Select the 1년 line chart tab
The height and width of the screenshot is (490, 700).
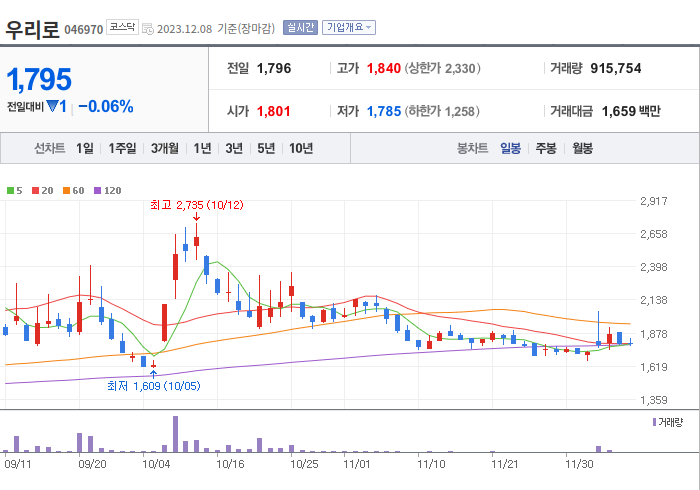(x=202, y=148)
